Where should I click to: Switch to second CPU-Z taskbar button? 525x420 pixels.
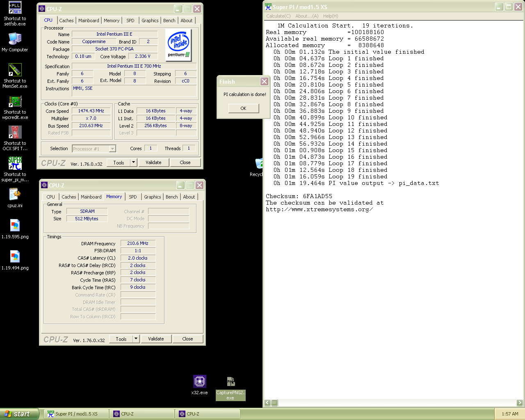click(x=207, y=414)
